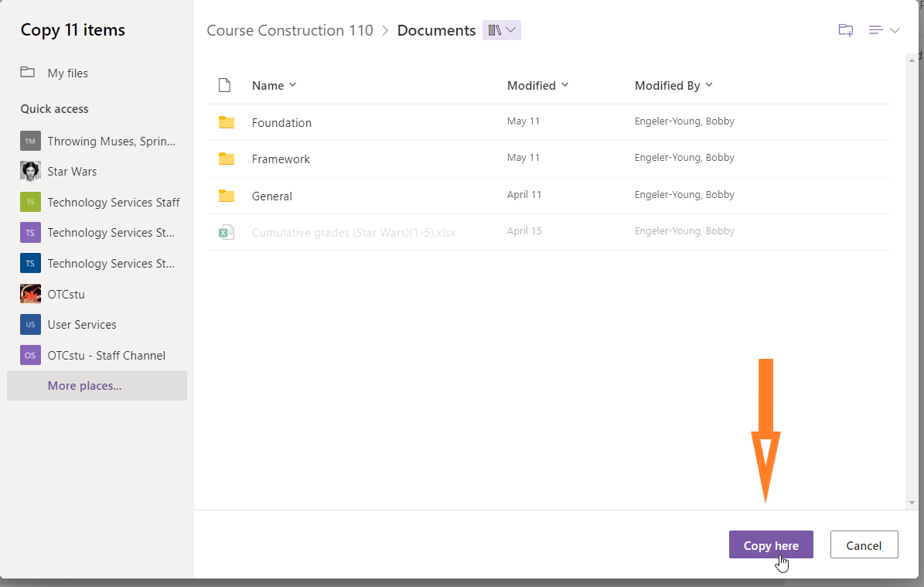Click the April 11 date of General
The width and height of the screenshot is (924, 587).
tap(524, 194)
